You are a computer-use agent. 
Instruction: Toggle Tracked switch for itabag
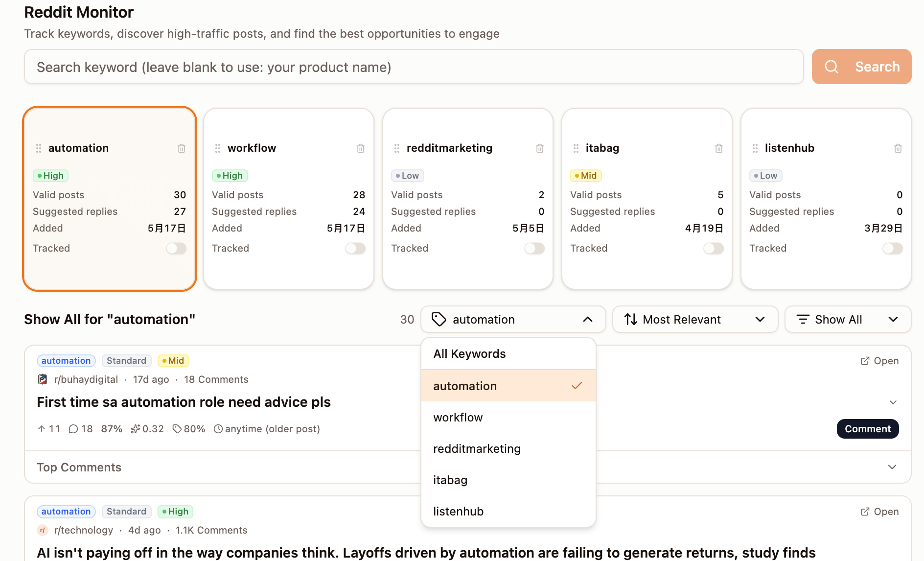coord(714,248)
